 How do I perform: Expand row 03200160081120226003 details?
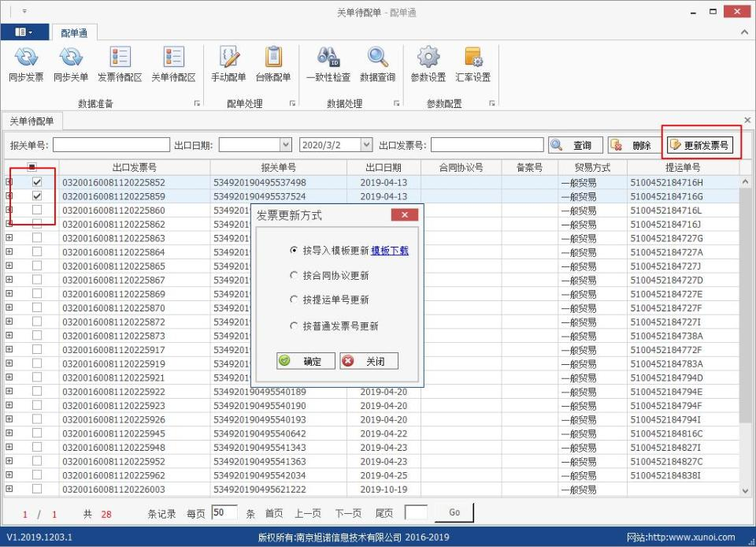click(x=9, y=489)
